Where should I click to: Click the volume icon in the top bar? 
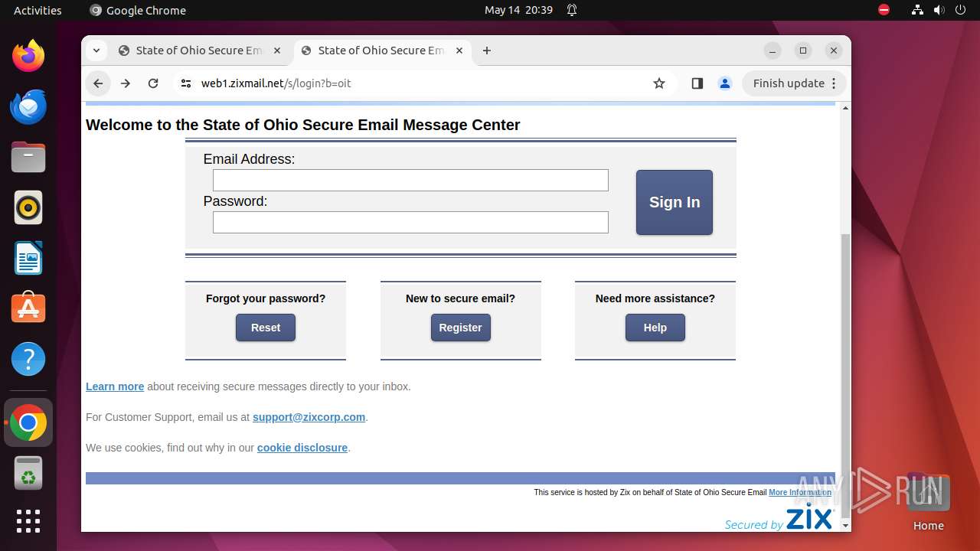tap(939, 10)
